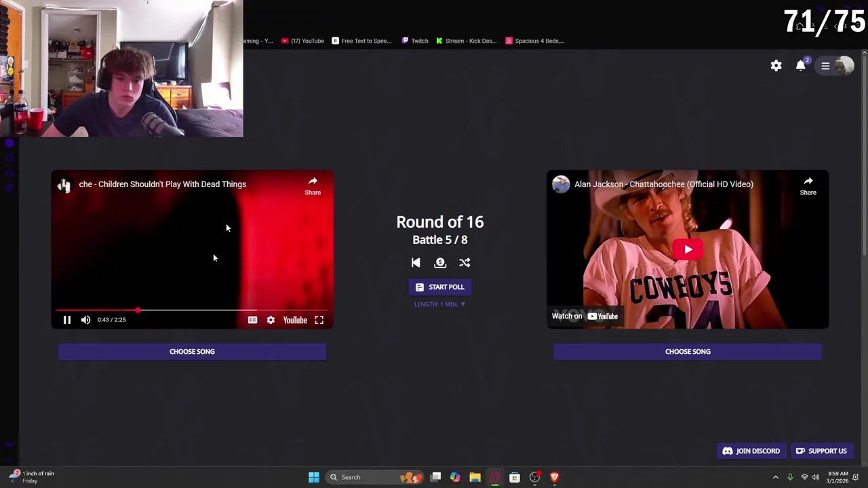Click the taskbar Search box
868x488 pixels.
[375, 477]
